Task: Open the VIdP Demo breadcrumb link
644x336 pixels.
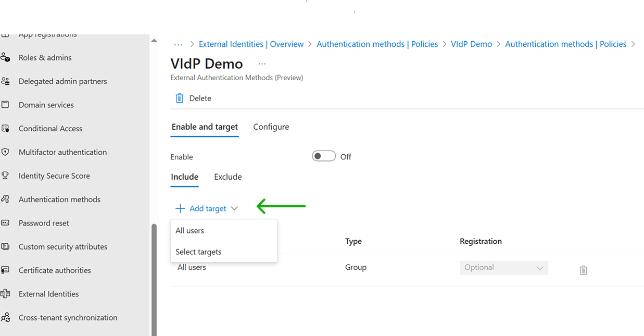Action: (x=471, y=44)
